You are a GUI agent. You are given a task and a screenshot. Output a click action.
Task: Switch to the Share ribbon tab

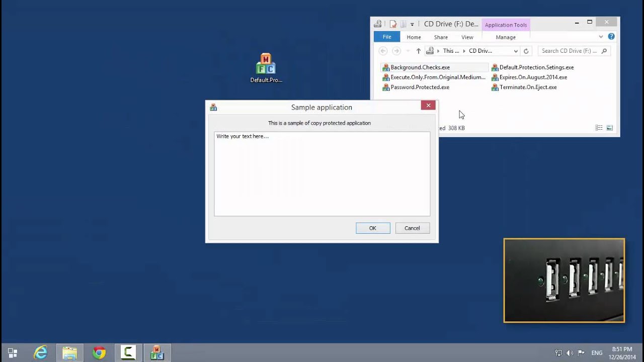pos(441,37)
